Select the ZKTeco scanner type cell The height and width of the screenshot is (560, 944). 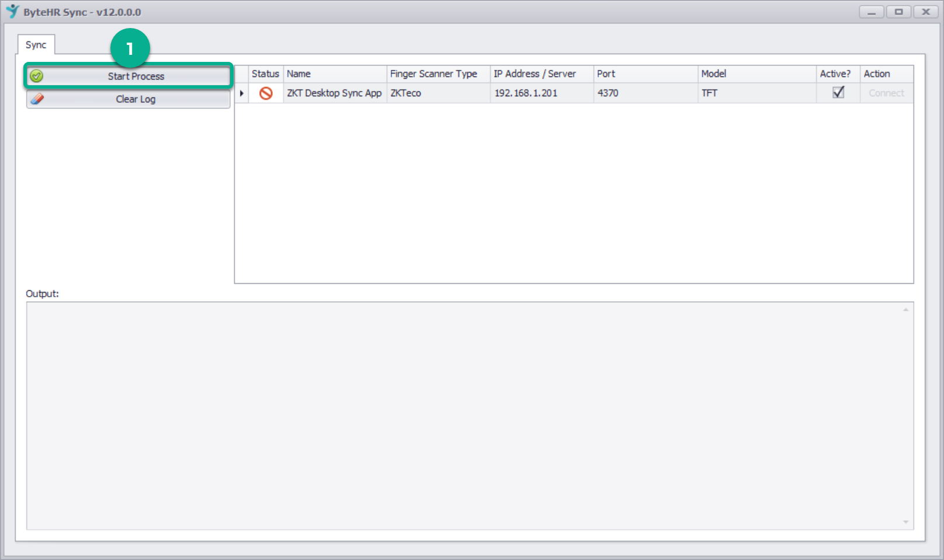(438, 93)
